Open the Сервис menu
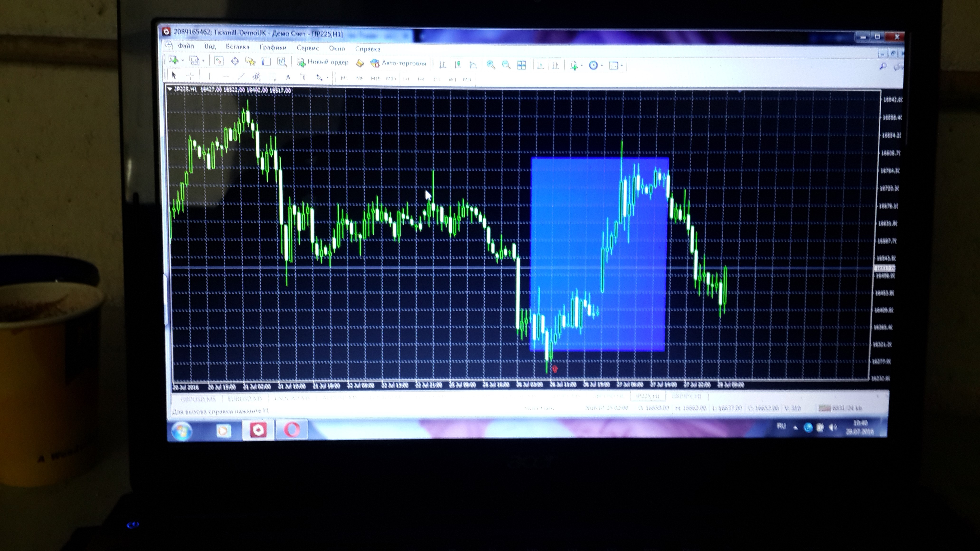Image resolution: width=980 pixels, height=551 pixels. 308,48
